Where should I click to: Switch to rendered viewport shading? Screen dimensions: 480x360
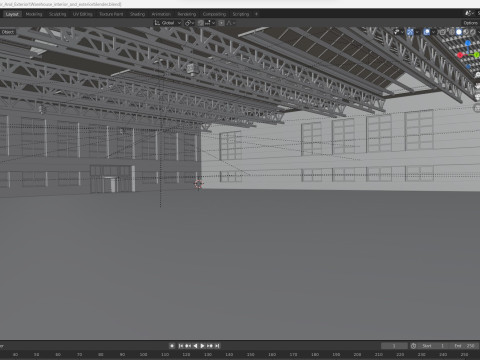coord(472,32)
